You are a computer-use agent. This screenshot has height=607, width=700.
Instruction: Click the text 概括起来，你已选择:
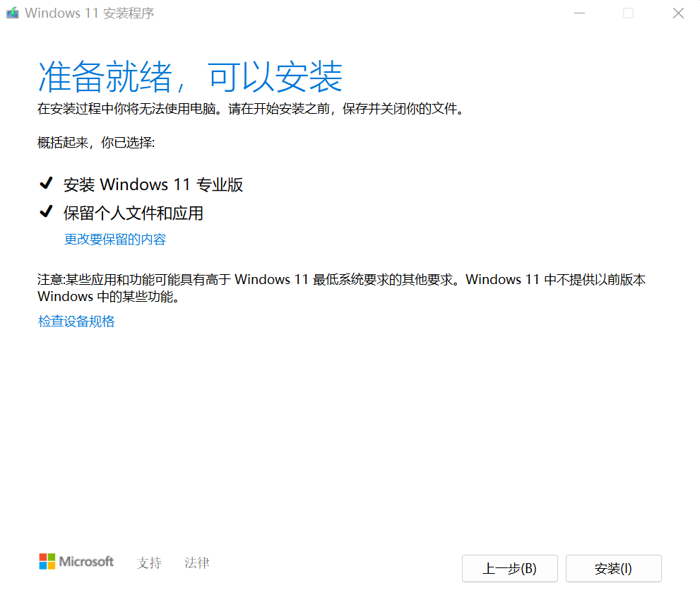tap(96, 143)
